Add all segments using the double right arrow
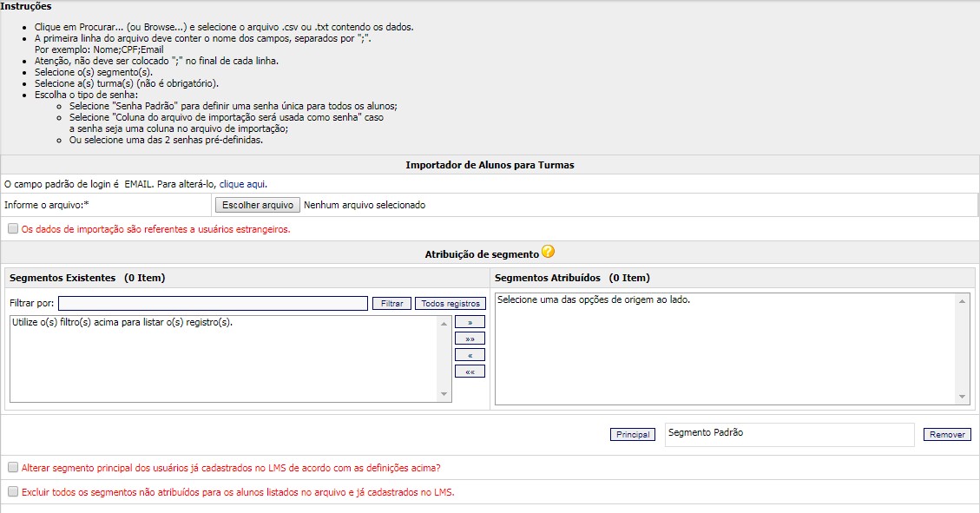The image size is (980, 513). (x=470, y=338)
